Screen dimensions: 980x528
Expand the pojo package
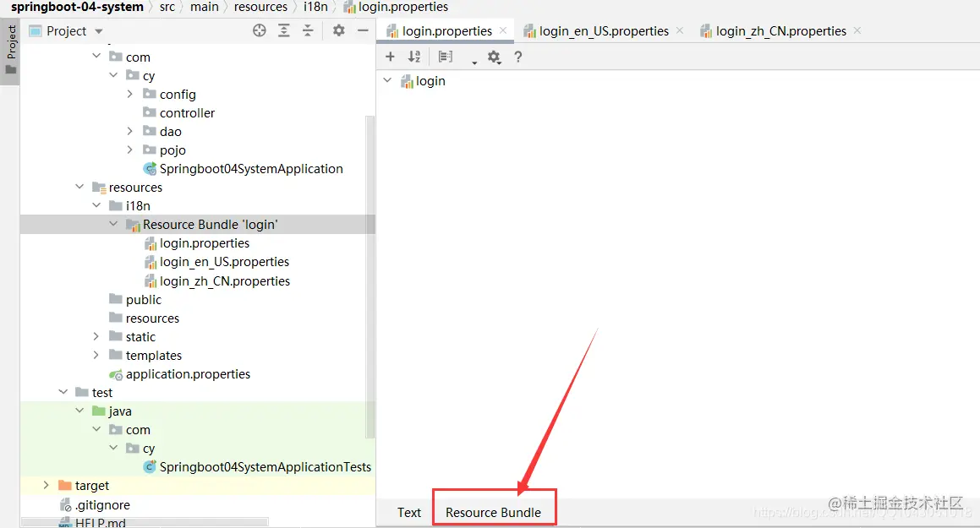pos(130,150)
